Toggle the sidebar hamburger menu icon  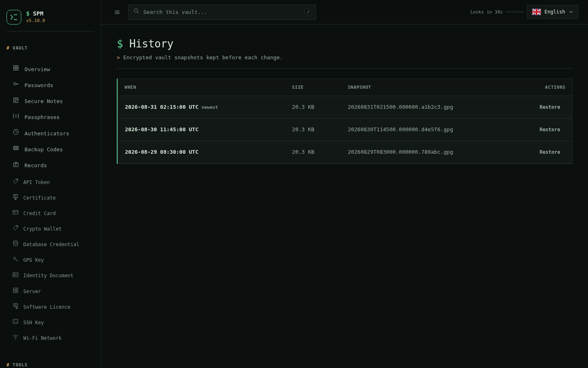(117, 12)
